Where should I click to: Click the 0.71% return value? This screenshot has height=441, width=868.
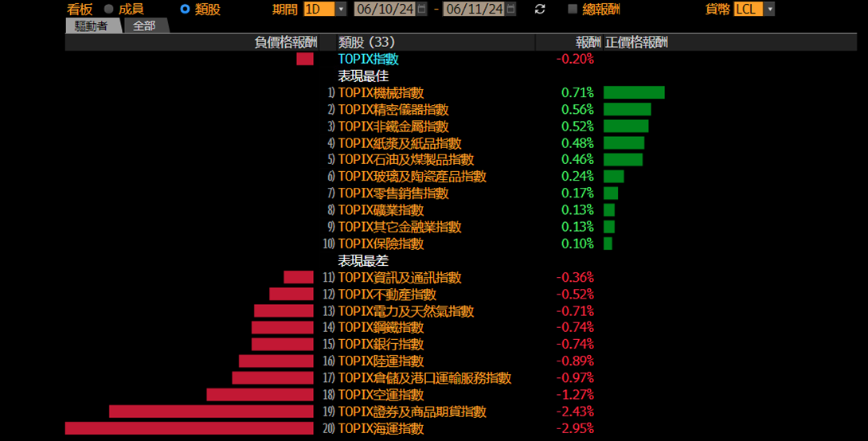coord(577,92)
